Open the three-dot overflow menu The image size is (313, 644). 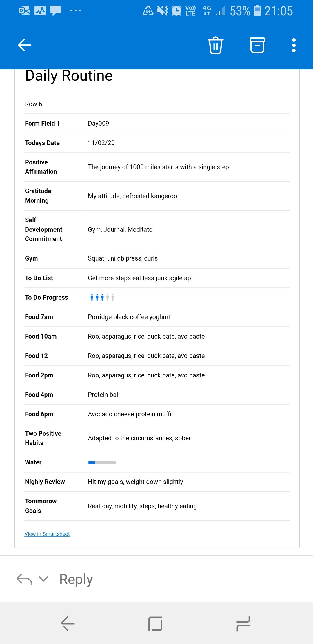pos(294,45)
